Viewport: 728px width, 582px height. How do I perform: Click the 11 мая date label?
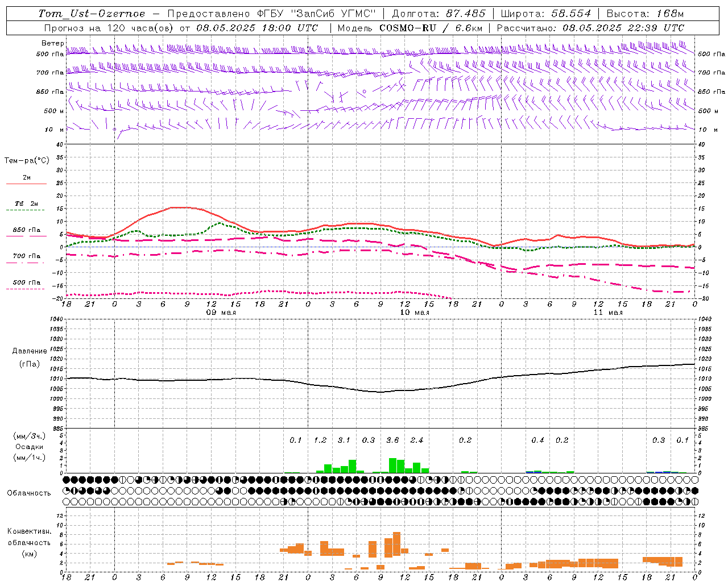click(608, 313)
